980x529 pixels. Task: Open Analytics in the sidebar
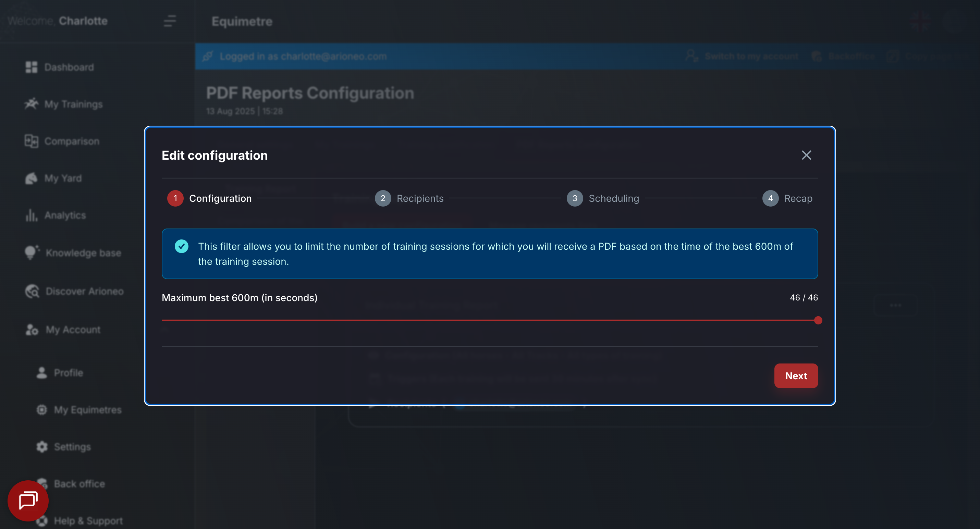56,215
